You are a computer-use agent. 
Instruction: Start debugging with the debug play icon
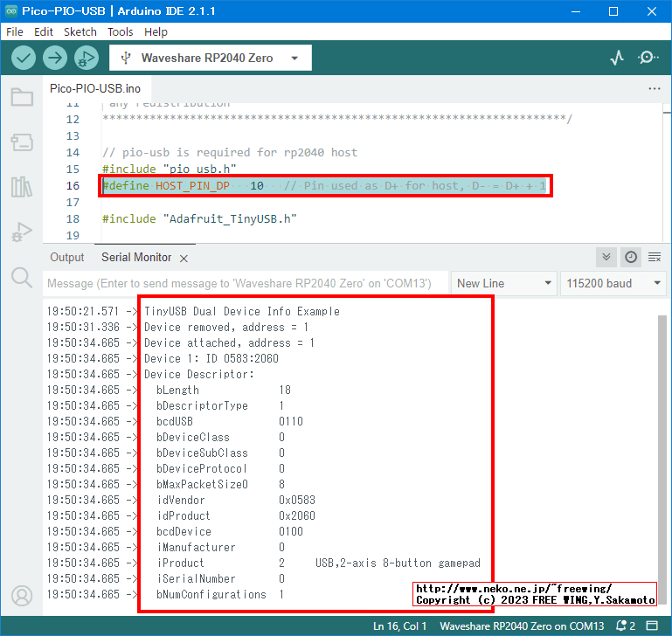pyautogui.click(x=86, y=58)
